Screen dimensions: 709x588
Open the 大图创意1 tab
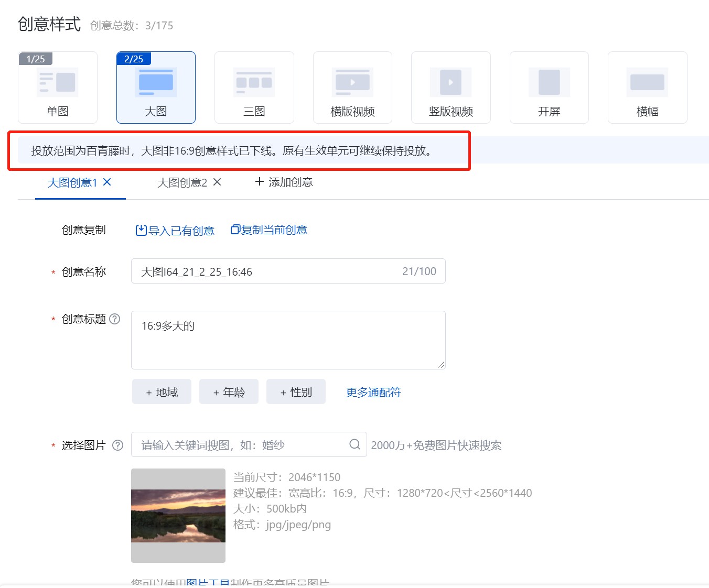pos(72,182)
